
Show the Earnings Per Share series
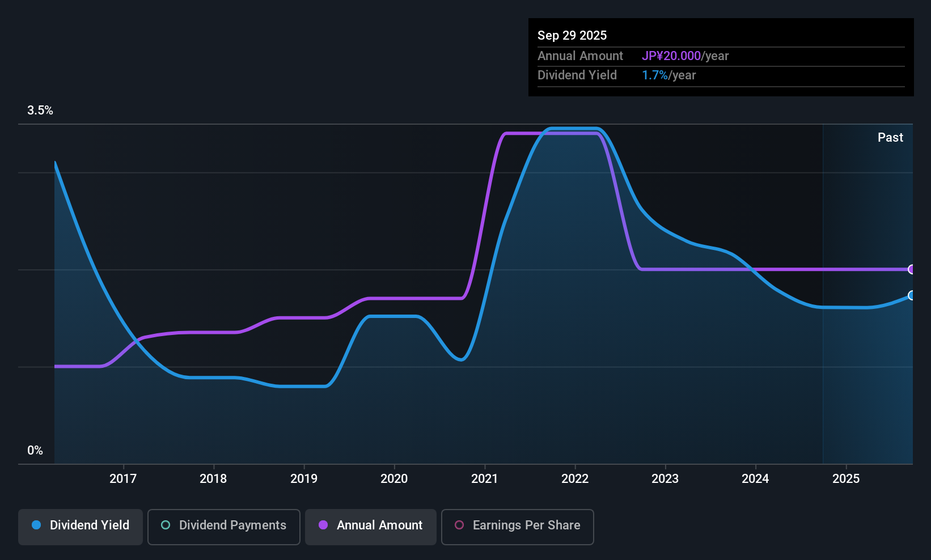[517, 525]
